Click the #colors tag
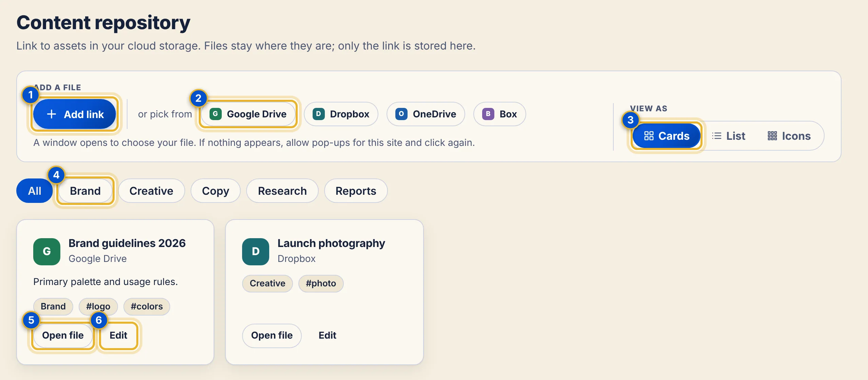Screen dimensions: 868x380 click(x=147, y=306)
